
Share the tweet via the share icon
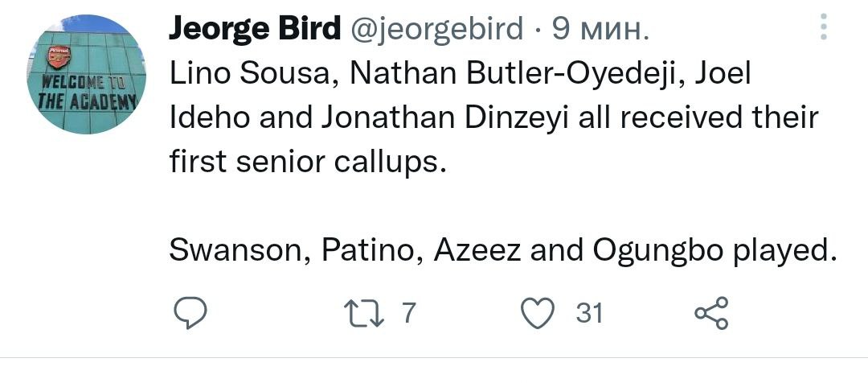[710, 313]
